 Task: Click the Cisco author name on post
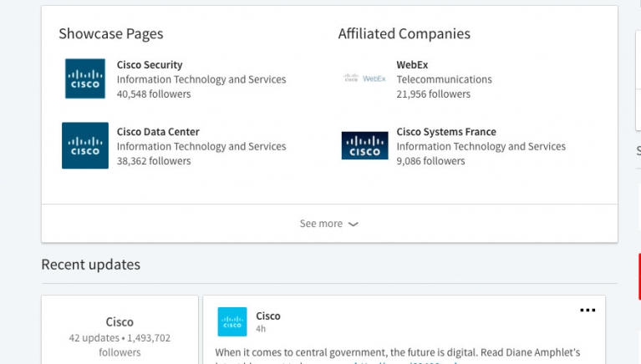click(x=268, y=316)
